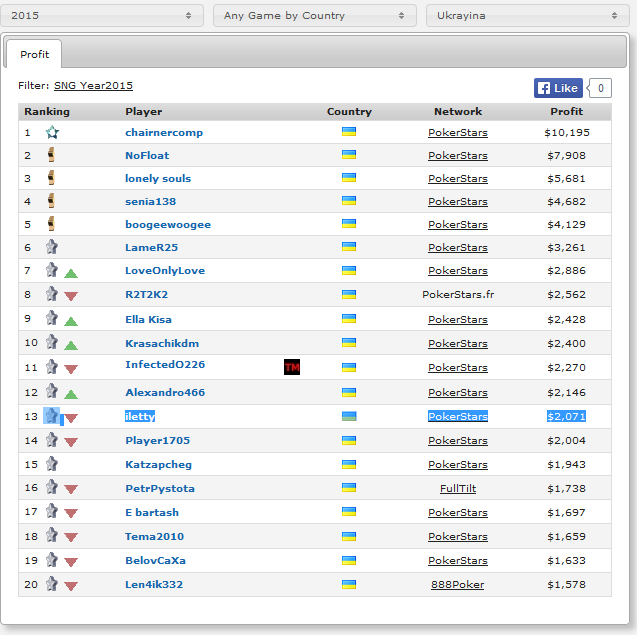
Task: Open the Ukrayina country dropdown
Action: (527, 15)
